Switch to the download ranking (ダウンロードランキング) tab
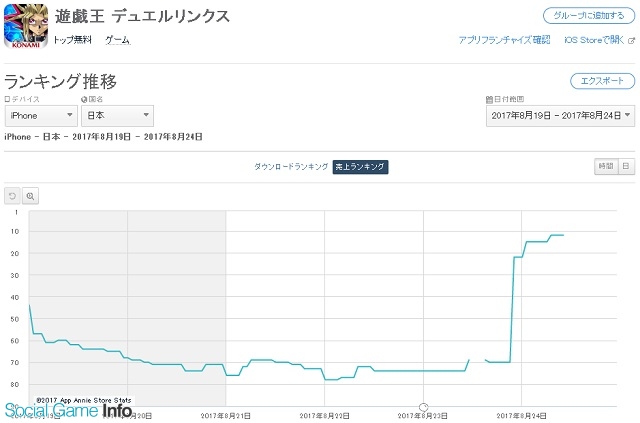Image resolution: width=640 pixels, height=423 pixels. pyautogui.click(x=290, y=166)
